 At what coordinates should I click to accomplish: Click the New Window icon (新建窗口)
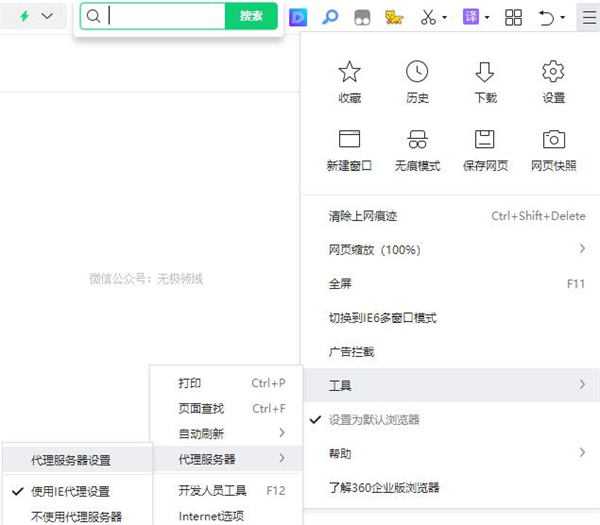pyautogui.click(x=349, y=140)
